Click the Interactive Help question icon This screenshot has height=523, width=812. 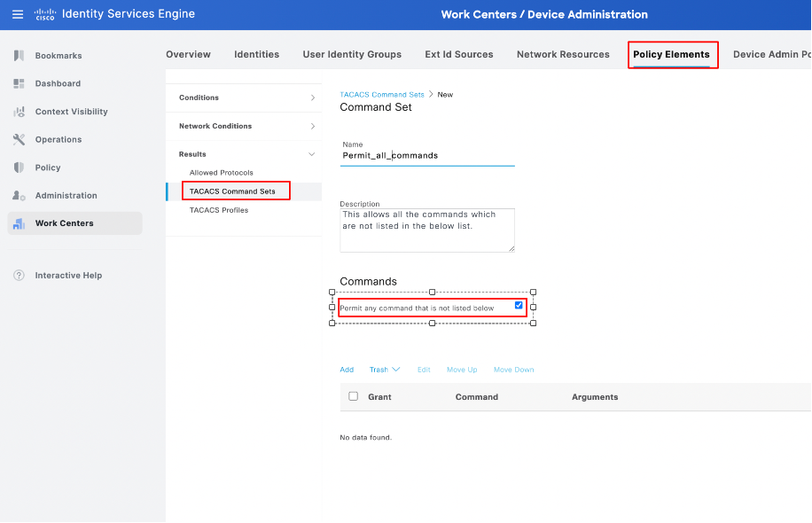coord(20,275)
